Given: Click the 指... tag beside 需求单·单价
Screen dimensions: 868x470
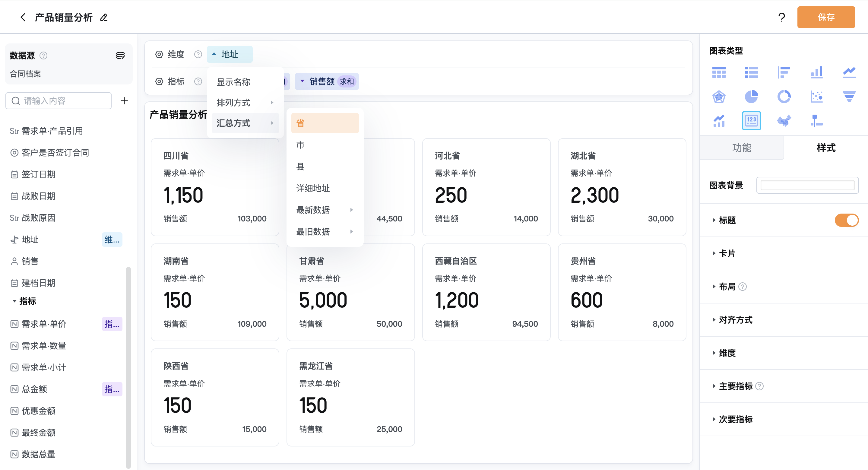Looking at the screenshot, I should [x=112, y=324].
